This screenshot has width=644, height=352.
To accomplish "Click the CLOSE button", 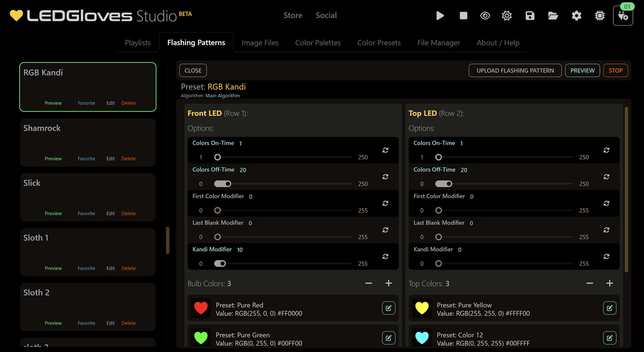I will click(x=193, y=70).
